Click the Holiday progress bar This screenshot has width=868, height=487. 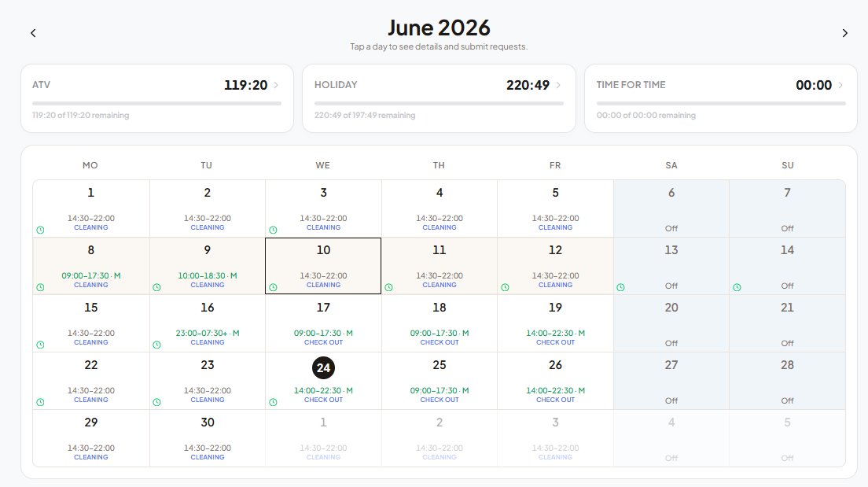tap(439, 103)
